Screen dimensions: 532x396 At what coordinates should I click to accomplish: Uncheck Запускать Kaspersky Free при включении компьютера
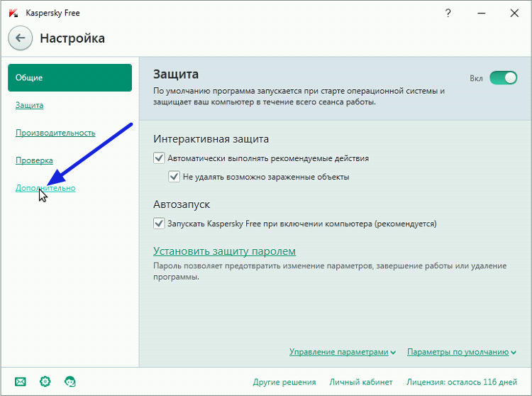(159, 224)
